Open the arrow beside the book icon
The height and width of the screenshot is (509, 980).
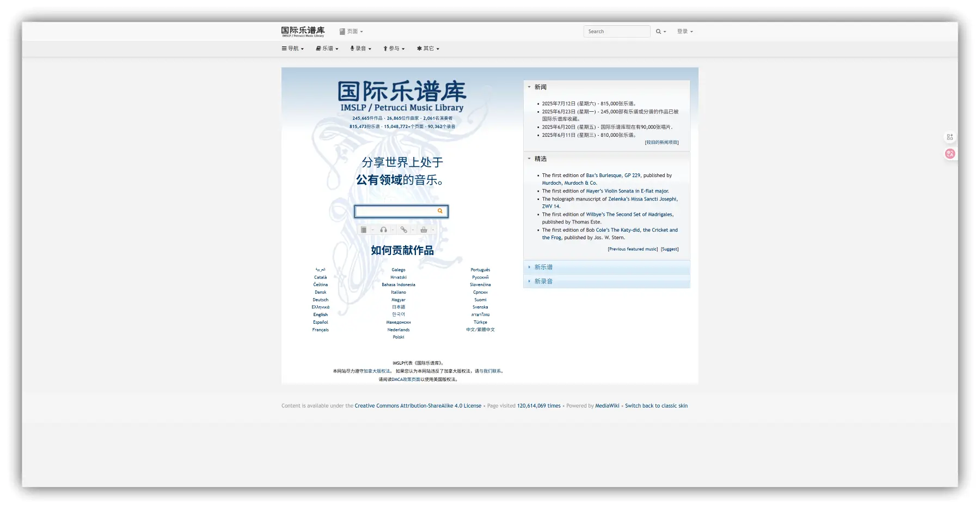pyautogui.click(x=373, y=230)
